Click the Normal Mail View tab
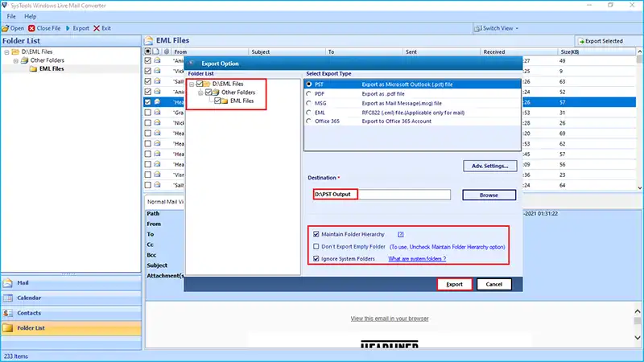The width and height of the screenshot is (644, 362). (166, 202)
